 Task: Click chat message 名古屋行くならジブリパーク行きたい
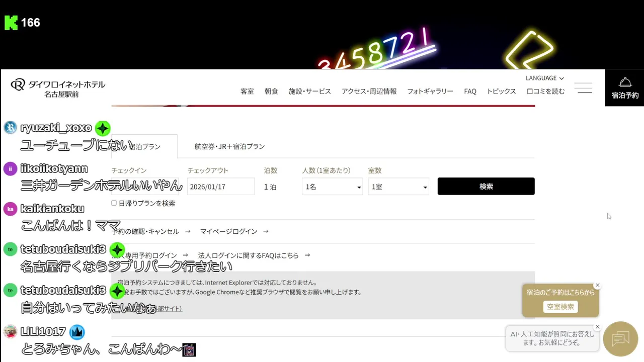point(126,266)
